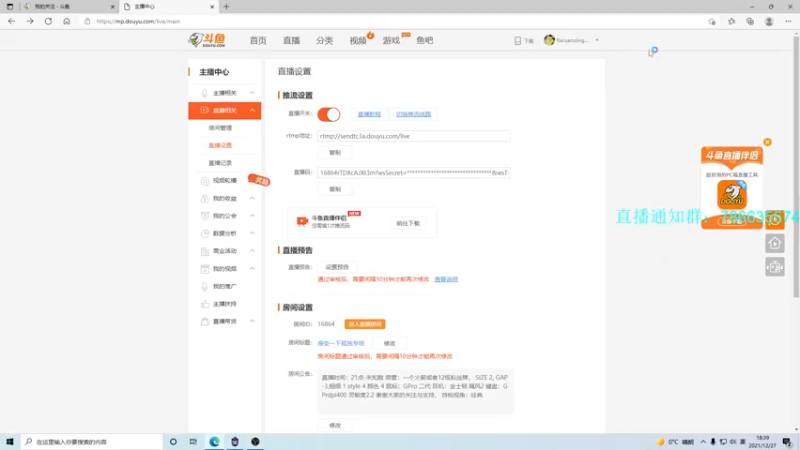Switch to the 我的关注 browser tab
Screen dimensions: 800x450
[x=69, y=7]
